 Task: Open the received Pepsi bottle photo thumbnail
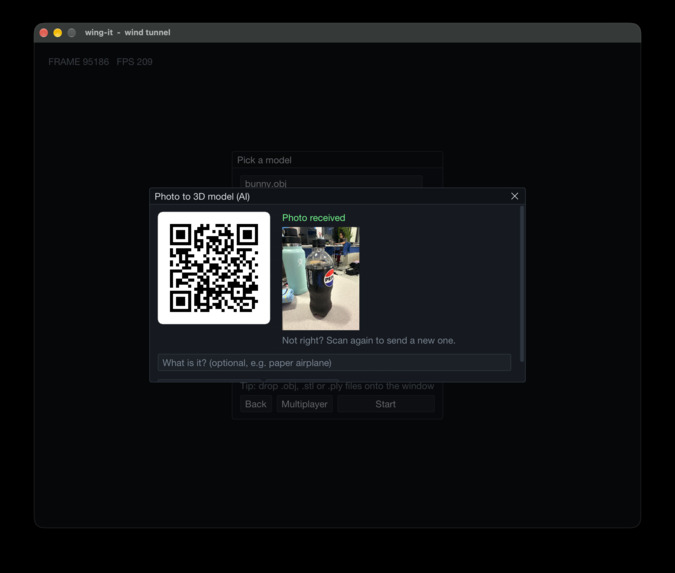click(x=321, y=279)
